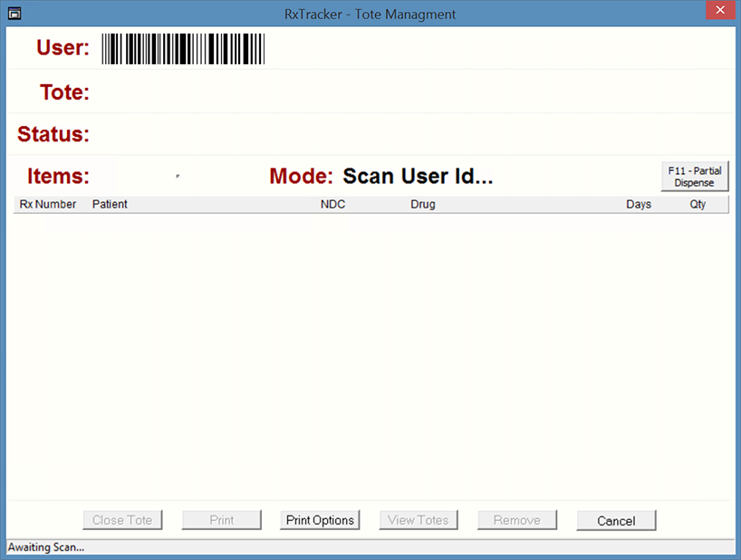Click the Remove button
The height and width of the screenshot is (560, 741).
[516, 520]
